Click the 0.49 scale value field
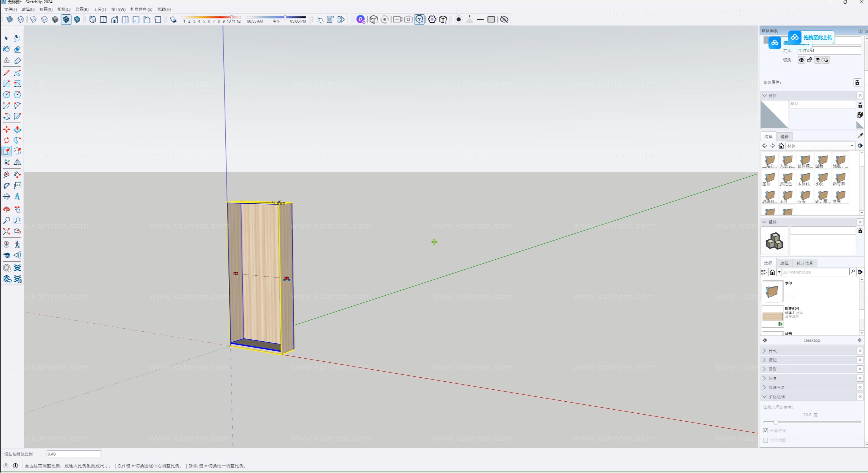 pos(73,454)
